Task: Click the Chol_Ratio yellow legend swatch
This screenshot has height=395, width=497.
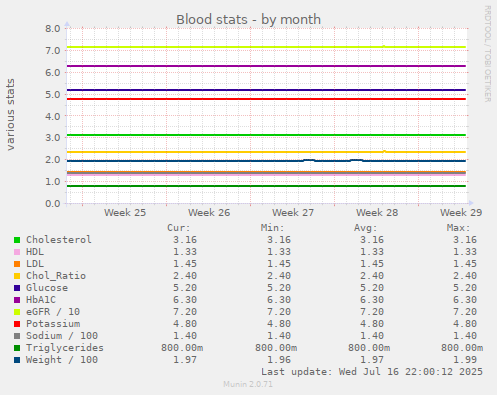Action: point(17,276)
